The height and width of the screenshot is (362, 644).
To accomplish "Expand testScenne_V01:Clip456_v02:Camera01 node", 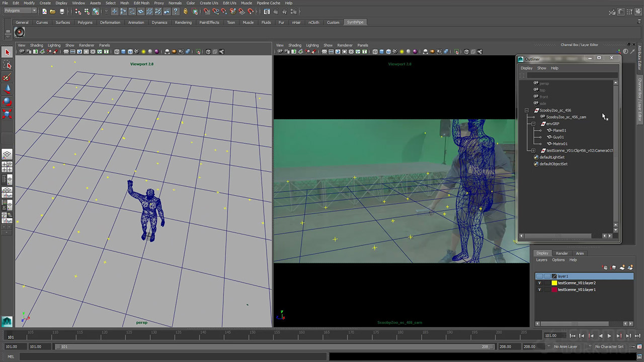I will pos(533,150).
